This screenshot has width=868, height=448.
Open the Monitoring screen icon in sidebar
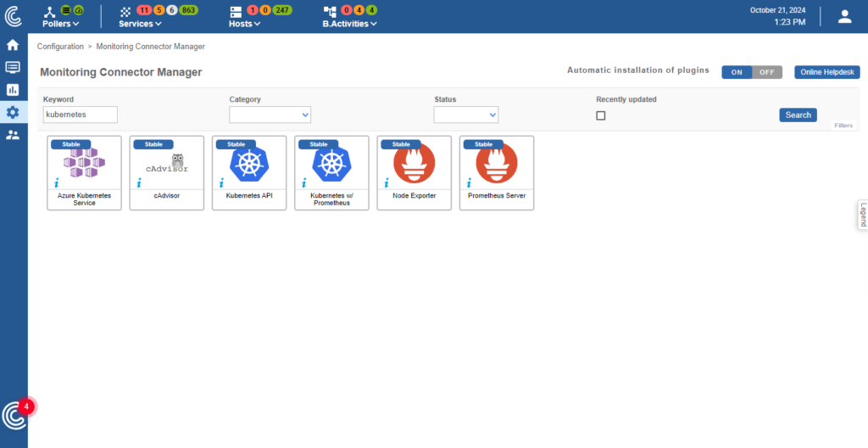click(13, 67)
